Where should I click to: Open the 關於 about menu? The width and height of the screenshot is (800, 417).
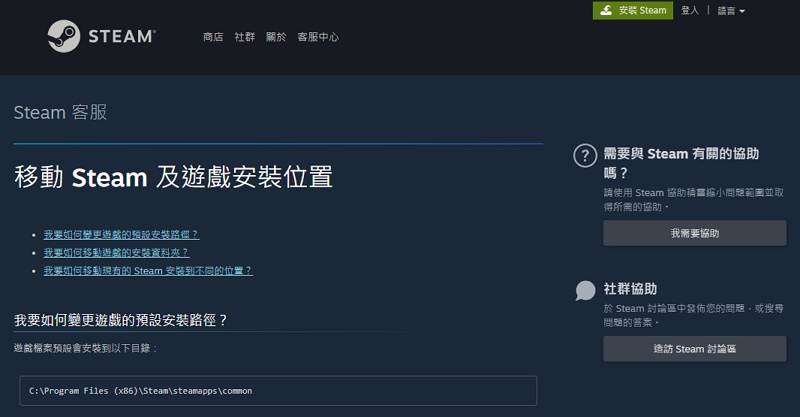point(276,37)
